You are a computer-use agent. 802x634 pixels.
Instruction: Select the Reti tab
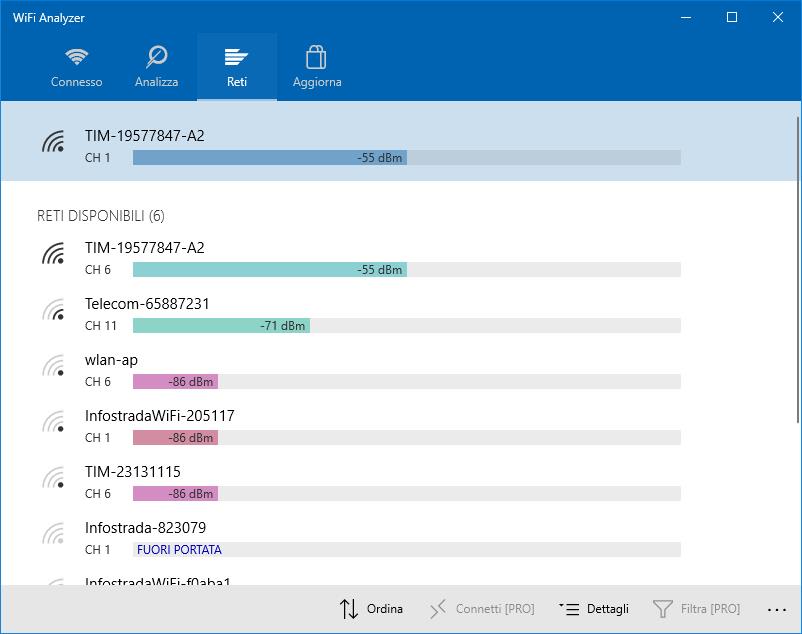coord(237,67)
